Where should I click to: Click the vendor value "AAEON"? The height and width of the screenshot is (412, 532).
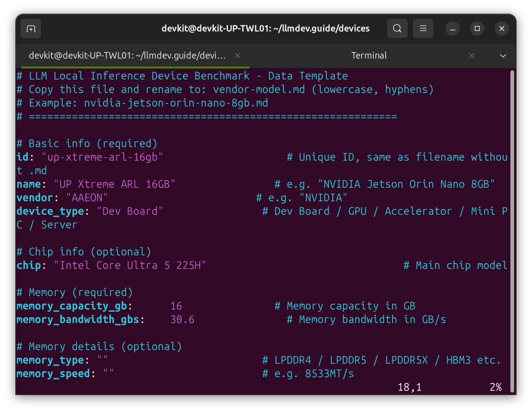pyautogui.click(x=87, y=198)
